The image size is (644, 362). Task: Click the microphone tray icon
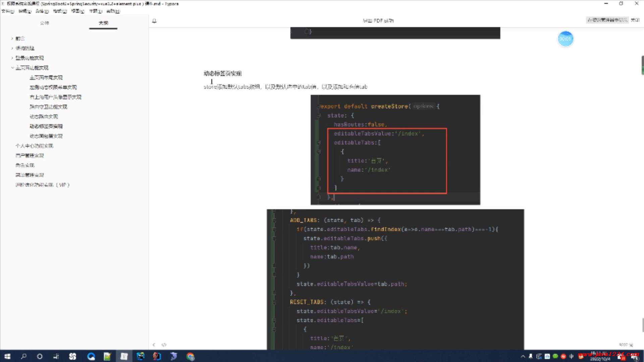tap(531, 356)
